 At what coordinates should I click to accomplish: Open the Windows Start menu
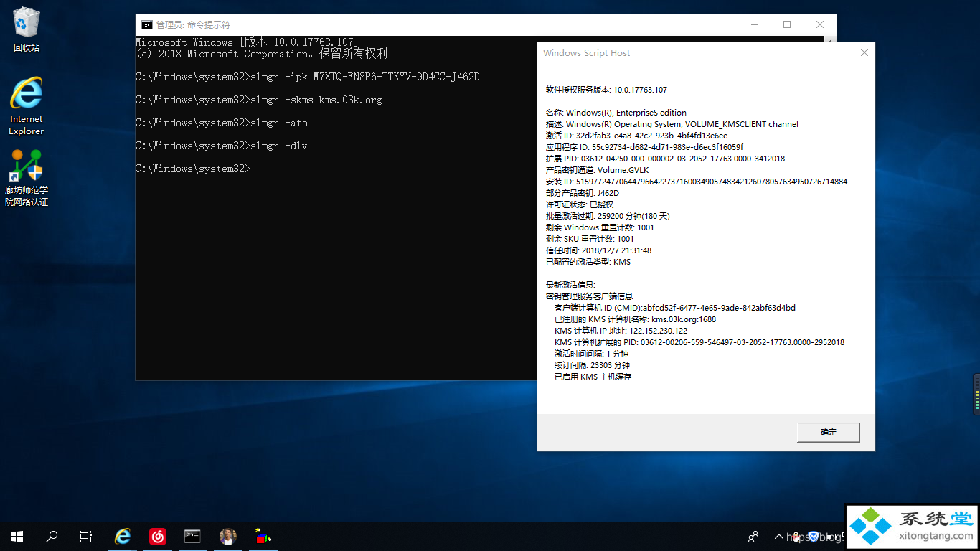[17, 536]
